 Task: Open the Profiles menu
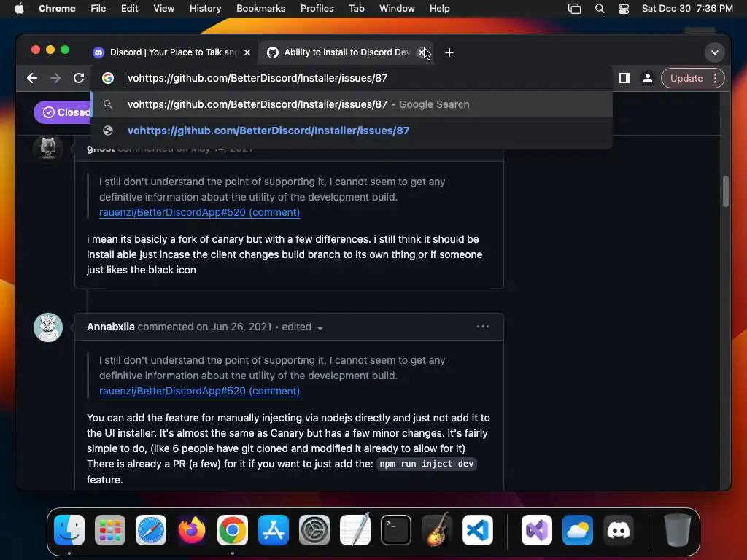coord(317,9)
